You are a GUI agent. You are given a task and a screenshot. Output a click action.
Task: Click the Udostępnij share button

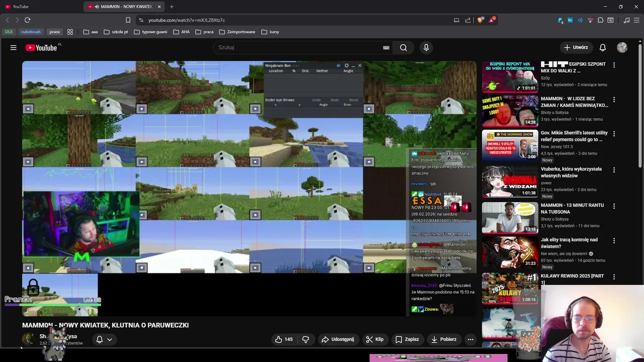tap(338, 339)
